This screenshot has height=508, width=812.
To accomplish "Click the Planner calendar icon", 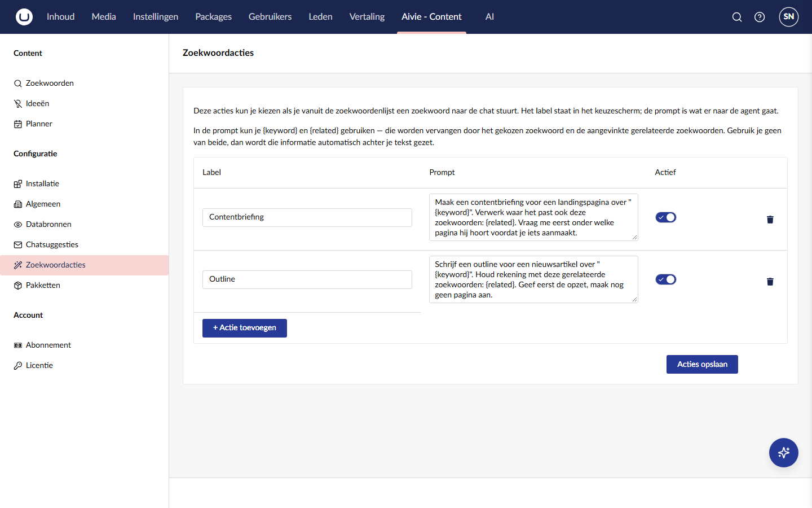I will [18, 124].
